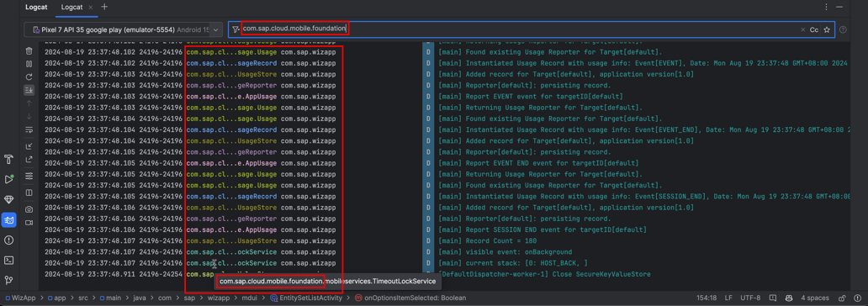Image resolution: width=868 pixels, height=306 pixels.
Task: Select the 'visible event: onBackground' log line
Action: pyautogui.click(x=505, y=251)
